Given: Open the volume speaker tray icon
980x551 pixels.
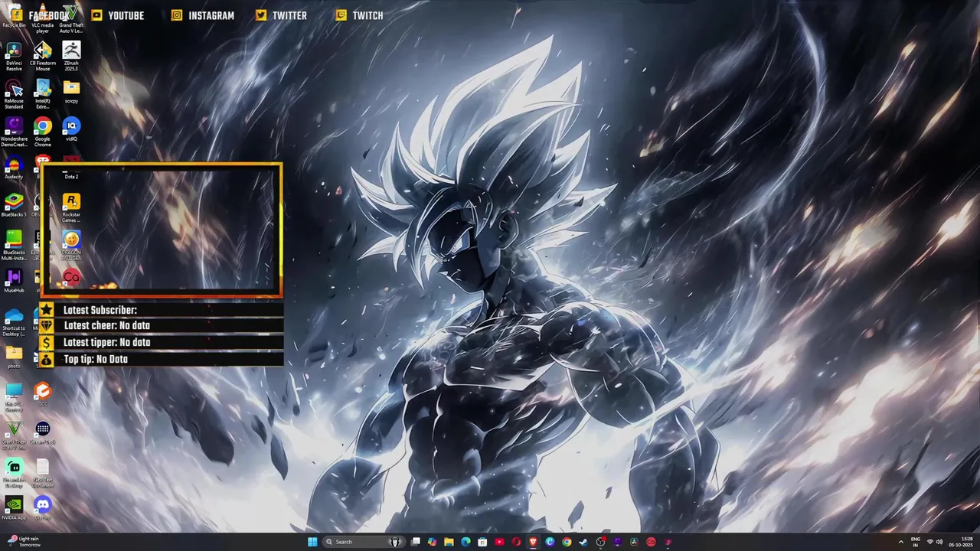Looking at the screenshot, I should click(939, 542).
